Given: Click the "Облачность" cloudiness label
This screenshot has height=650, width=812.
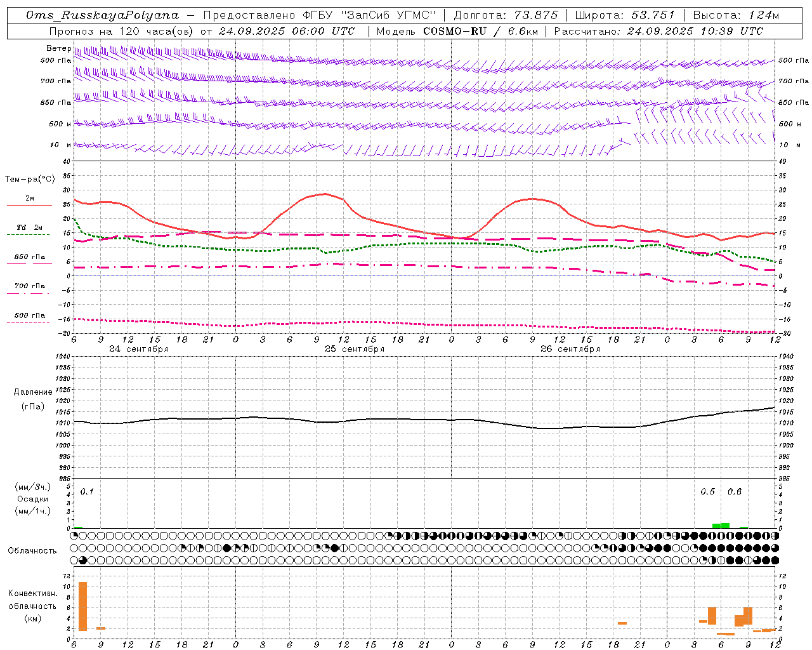Looking at the screenshot, I should coord(32,550).
